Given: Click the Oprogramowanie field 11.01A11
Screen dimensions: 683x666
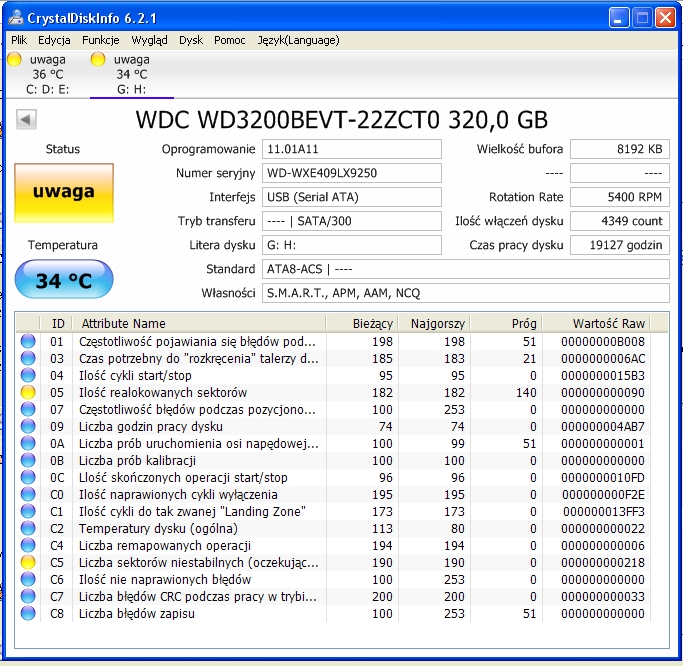Looking at the screenshot, I should pyautogui.click(x=352, y=149).
